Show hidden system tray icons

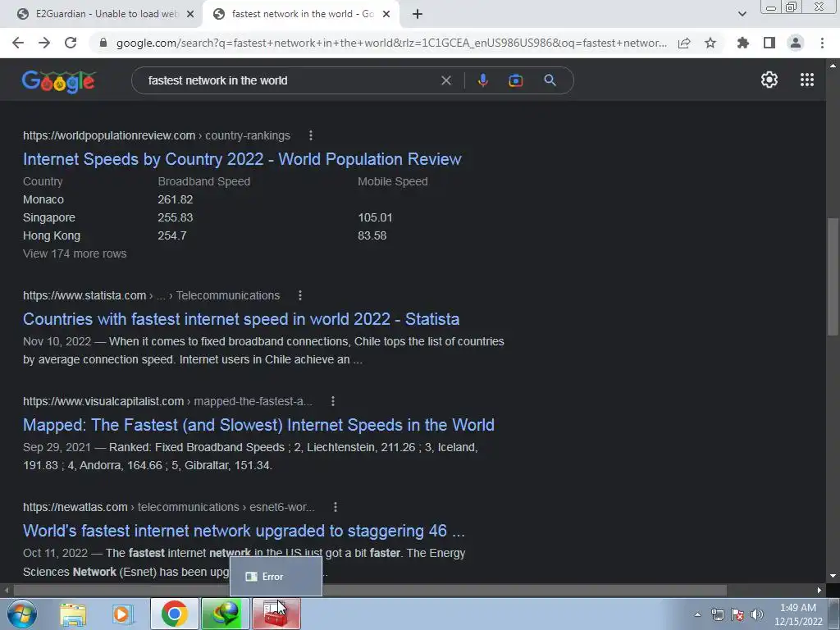coord(697,614)
